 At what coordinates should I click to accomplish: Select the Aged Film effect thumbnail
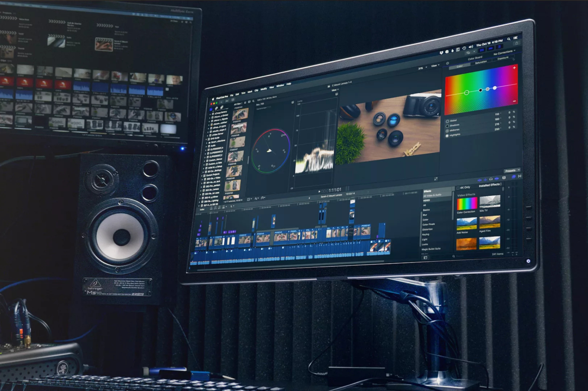point(490,222)
